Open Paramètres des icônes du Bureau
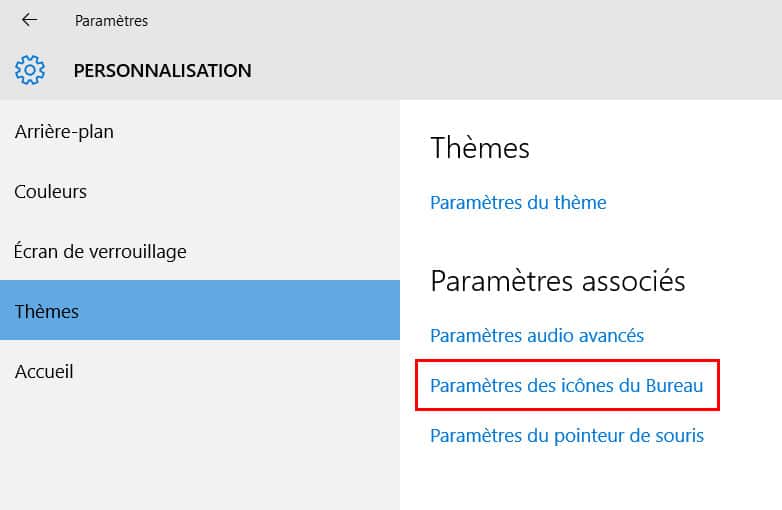782x510 pixels. [566, 385]
